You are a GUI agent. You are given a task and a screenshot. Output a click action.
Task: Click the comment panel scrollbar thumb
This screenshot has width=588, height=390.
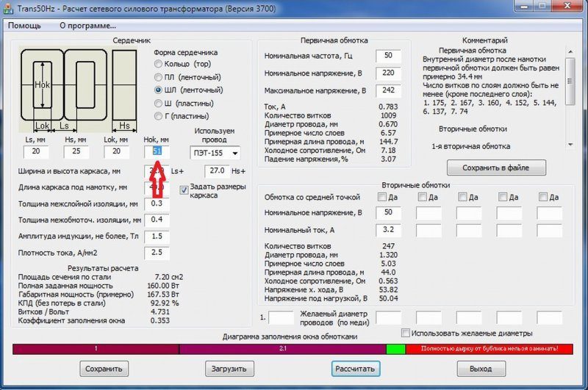coord(570,82)
